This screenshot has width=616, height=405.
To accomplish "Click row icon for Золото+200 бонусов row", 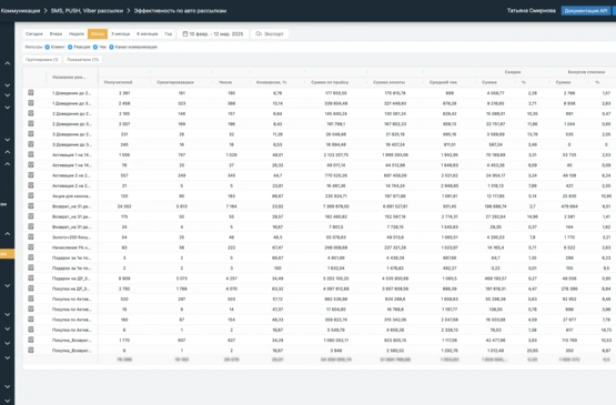I will (31, 238).
